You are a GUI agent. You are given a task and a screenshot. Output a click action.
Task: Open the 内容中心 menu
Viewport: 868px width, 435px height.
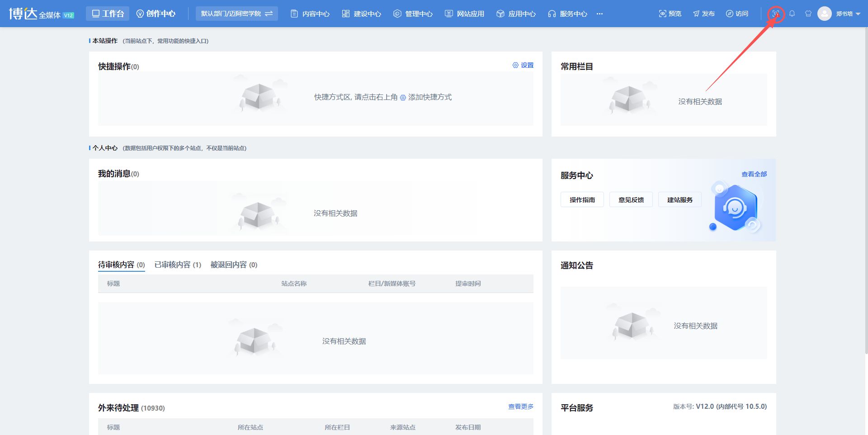(x=310, y=14)
